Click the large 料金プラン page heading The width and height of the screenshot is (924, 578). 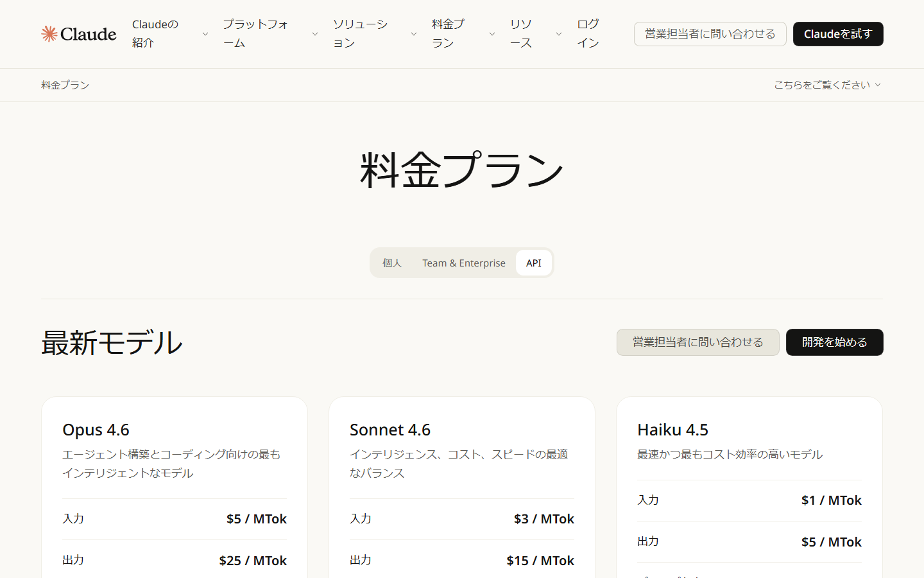tap(462, 170)
